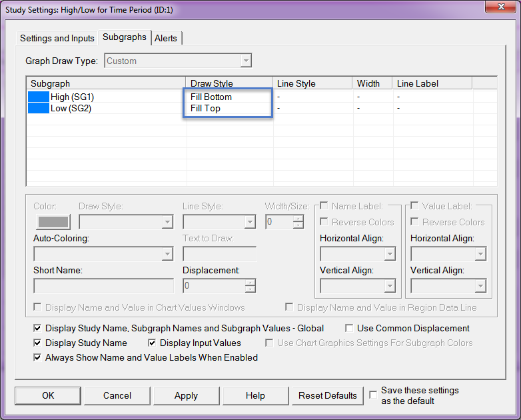Viewport: 521px width, 420px height.
Task: Click the Apply button
Action: pyautogui.click(x=186, y=395)
